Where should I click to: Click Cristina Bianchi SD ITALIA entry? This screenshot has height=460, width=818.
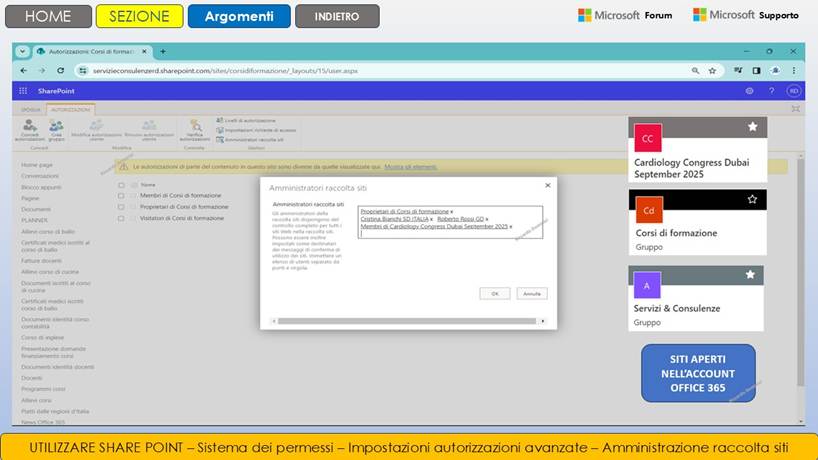pos(394,219)
